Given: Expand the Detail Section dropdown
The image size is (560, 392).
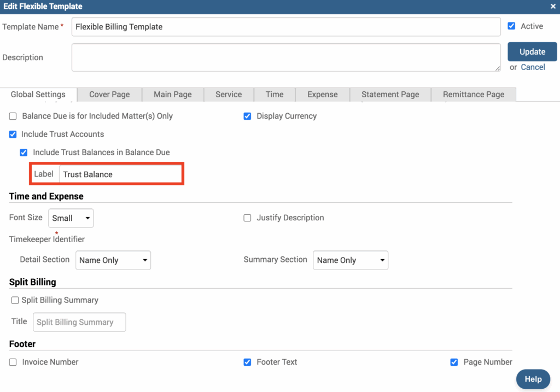Looking at the screenshot, I should tap(113, 260).
